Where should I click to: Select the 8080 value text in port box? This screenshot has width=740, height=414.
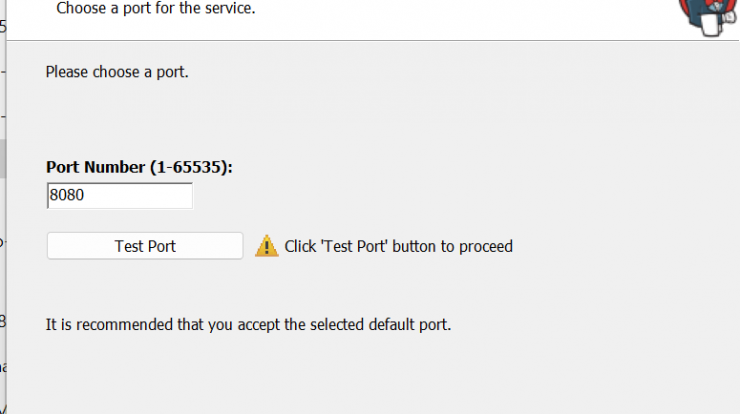pyautogui.click(x=67, y=195)
